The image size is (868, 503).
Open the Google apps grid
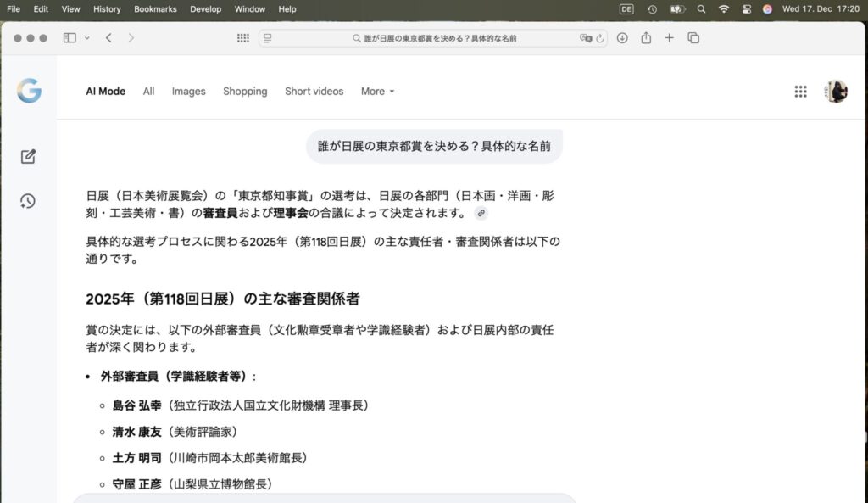[x=800, y=92]
